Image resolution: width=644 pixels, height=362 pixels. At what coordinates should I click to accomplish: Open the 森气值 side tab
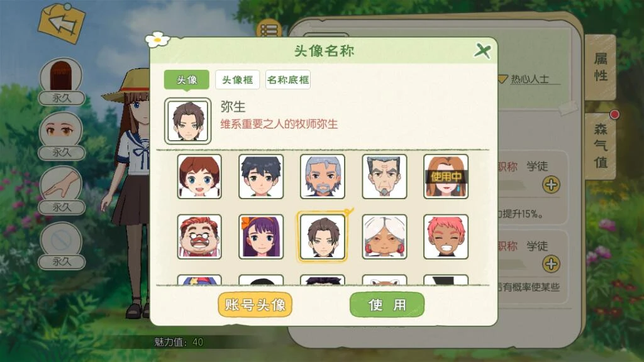[601, 146]
